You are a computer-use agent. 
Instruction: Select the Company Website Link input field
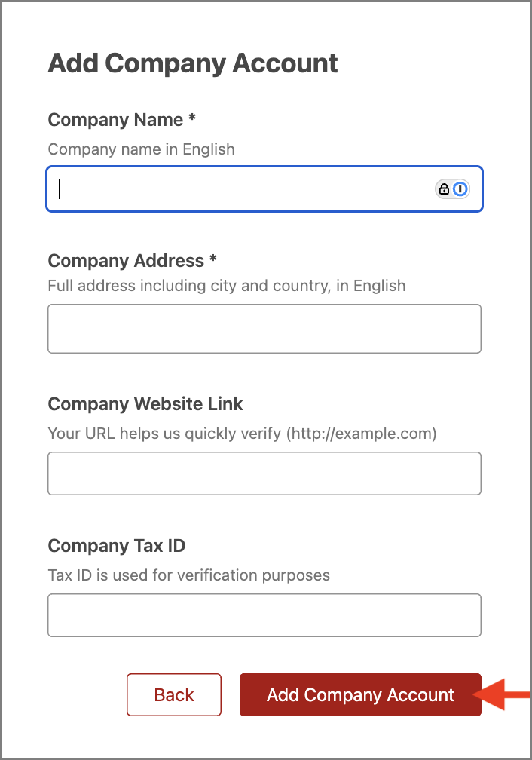(x=264, y=473)
